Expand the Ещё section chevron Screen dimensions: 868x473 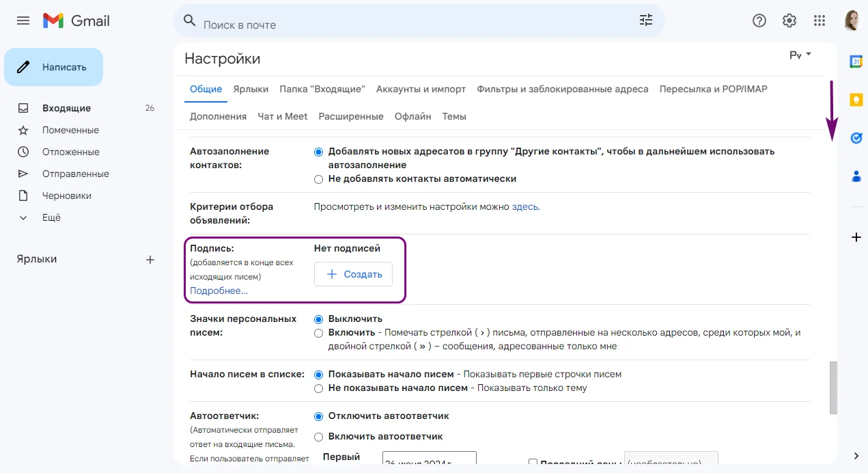tap(23, 217)
